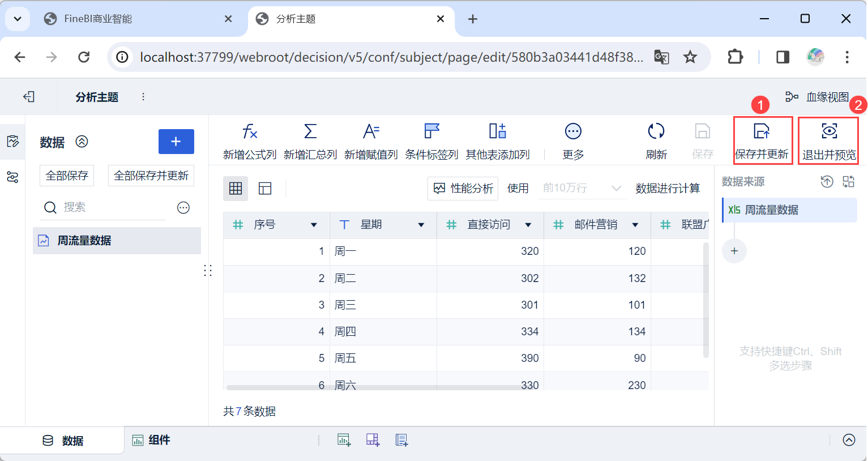Open 新增赋值列 assignment column tool

[x=371, y=140]
